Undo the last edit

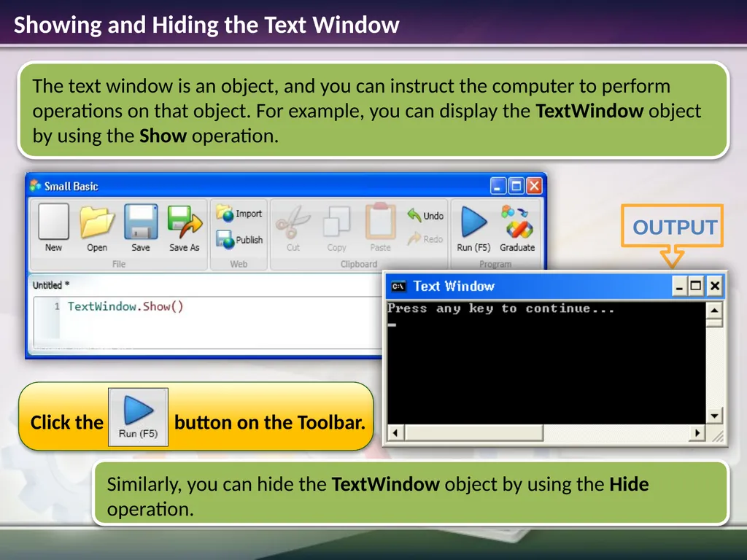(425, 215)
